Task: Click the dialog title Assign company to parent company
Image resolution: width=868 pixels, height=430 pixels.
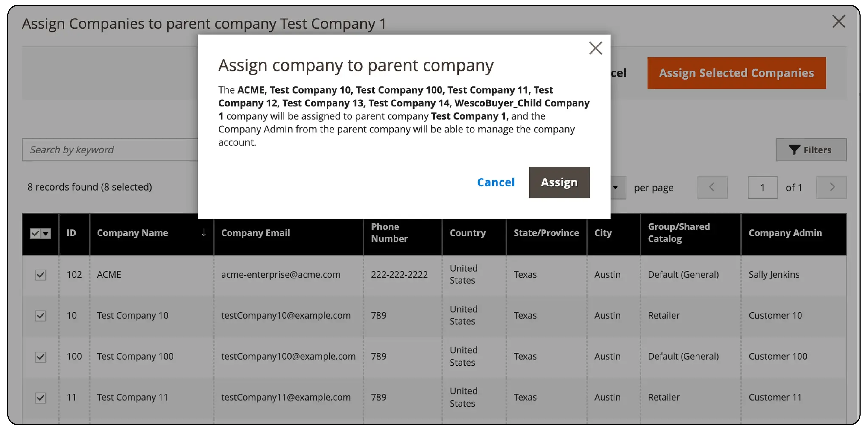Action: coord(356,65)
